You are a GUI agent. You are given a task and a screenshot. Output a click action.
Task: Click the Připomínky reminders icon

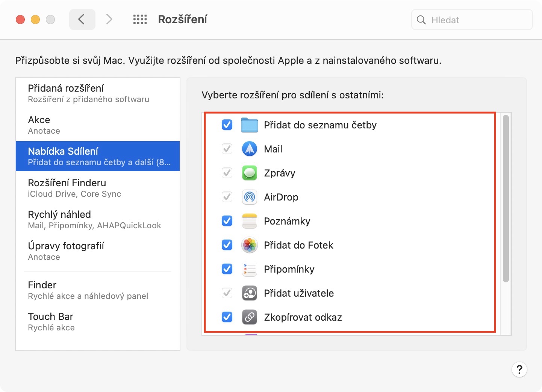(x=249, y=269)
